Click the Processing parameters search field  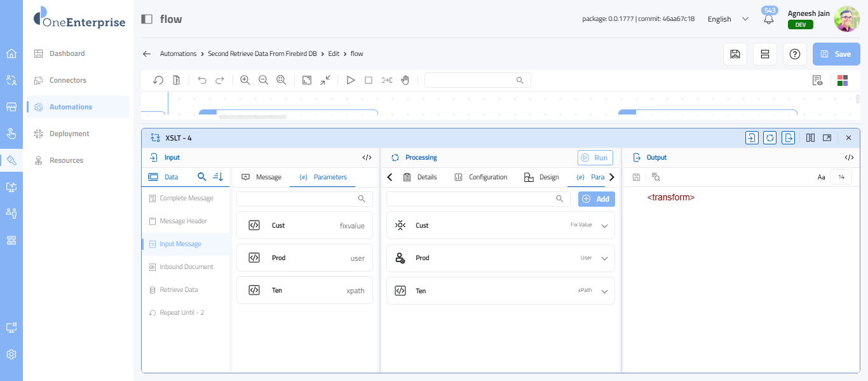(x=470, y=199)
